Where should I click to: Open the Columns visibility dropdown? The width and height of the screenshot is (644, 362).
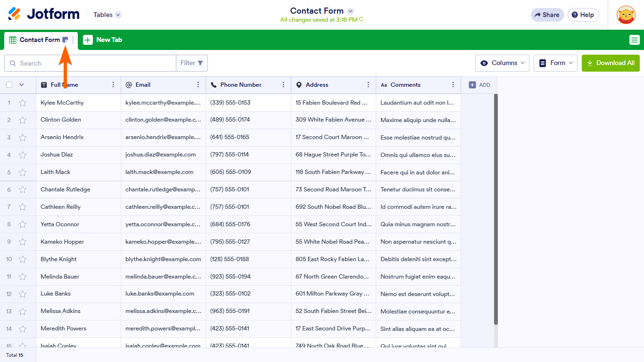[502, 63]
